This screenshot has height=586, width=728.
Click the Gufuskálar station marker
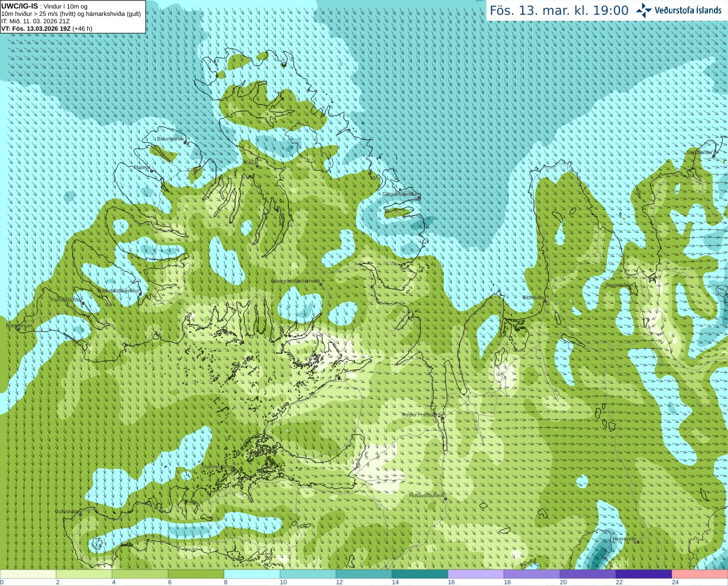(x=80, y=515)
